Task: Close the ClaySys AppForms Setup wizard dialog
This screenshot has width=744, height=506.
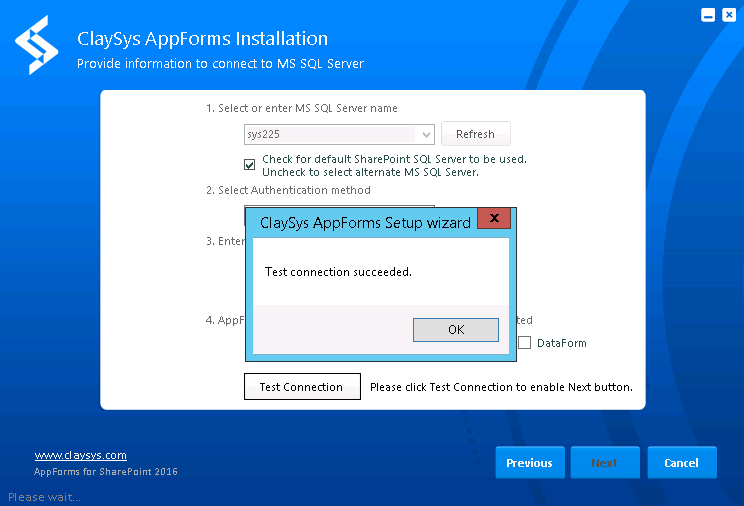Action: (x=494, y=218)
